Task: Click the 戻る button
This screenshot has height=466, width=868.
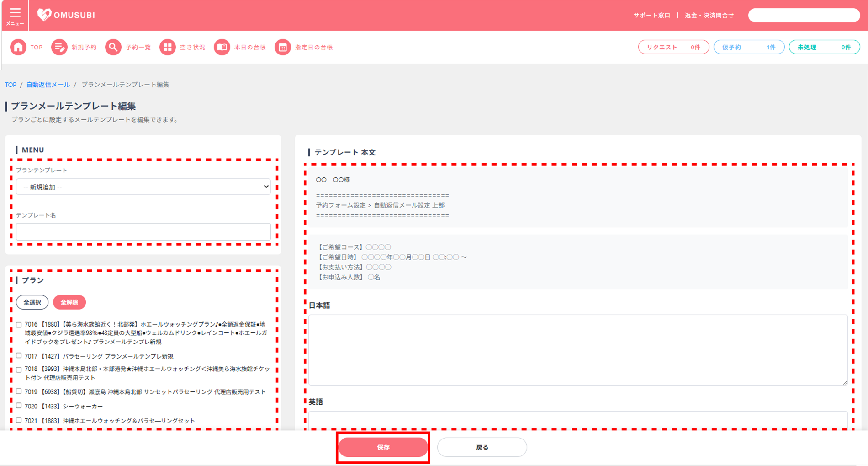Action: [x=482, y=447]
